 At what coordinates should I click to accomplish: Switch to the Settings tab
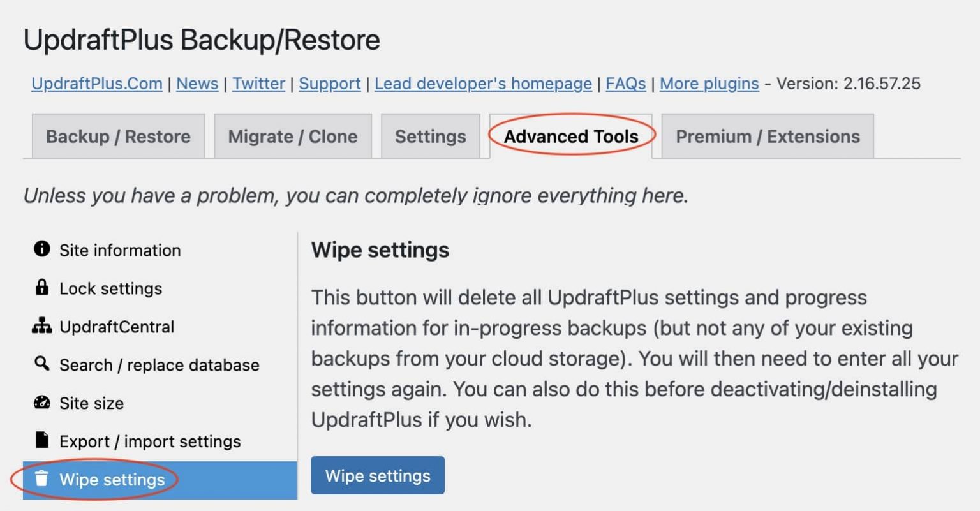click(x=430, y=136)
